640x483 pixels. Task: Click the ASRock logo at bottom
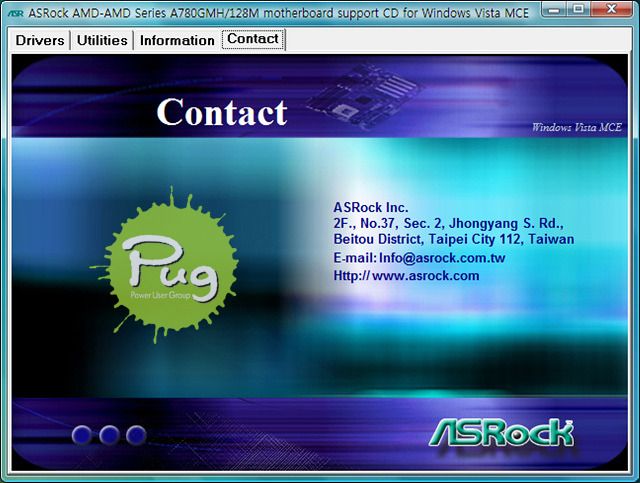pyautogui.click(x=501, y=433)
